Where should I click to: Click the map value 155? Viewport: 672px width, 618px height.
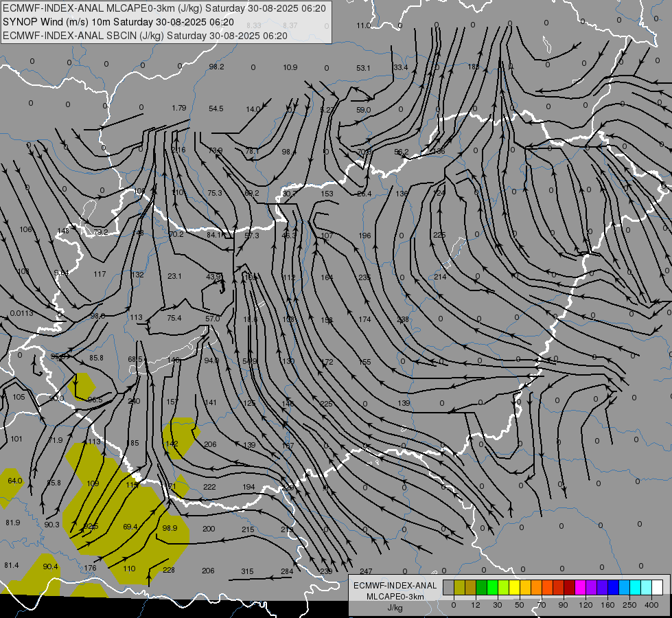pyautogui.click(x=364, y=362)
